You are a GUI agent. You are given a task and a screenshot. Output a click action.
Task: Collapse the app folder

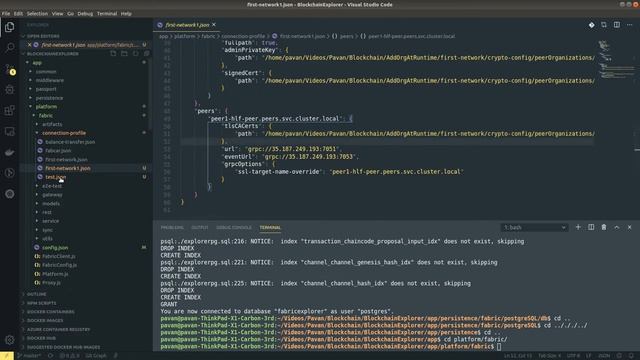[37, 63]
